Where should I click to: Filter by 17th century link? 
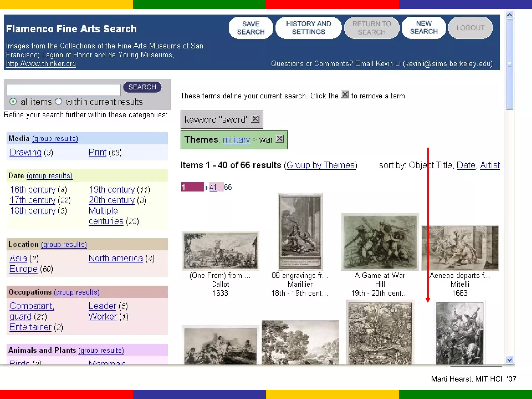[x=33, y=200]
